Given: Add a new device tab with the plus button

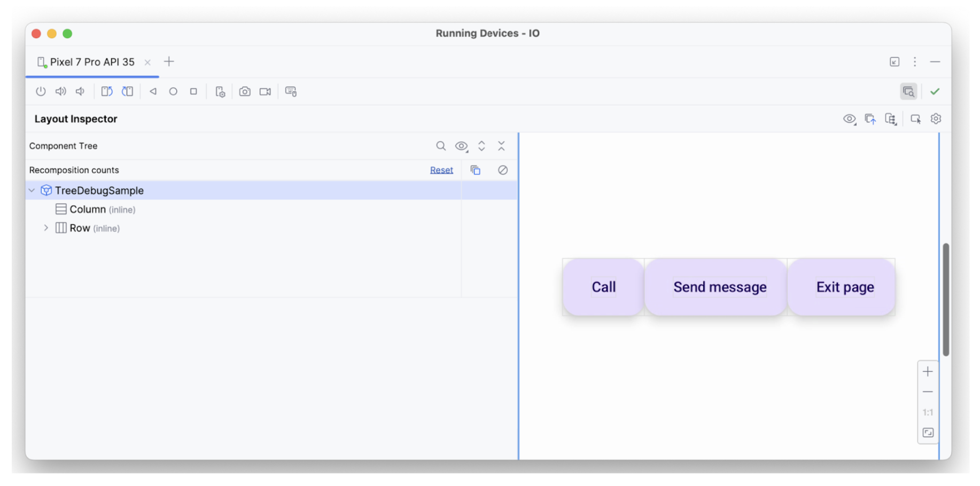Looking at the screenshot, I should click(x=169, y=61).
